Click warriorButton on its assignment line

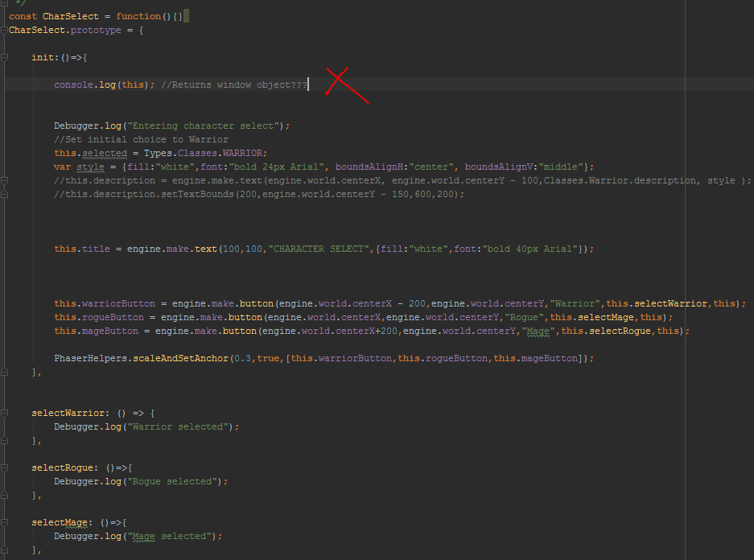[118, 304]
